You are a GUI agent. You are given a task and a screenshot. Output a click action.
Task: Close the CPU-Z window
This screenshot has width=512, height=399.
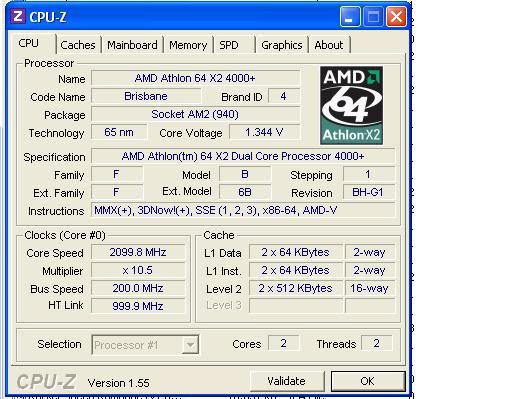pos(396,16)
